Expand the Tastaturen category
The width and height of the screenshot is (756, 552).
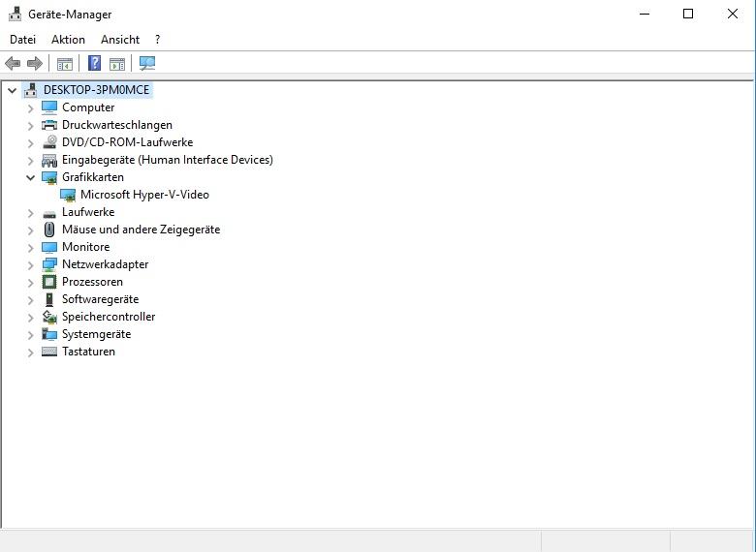(30, 353)
